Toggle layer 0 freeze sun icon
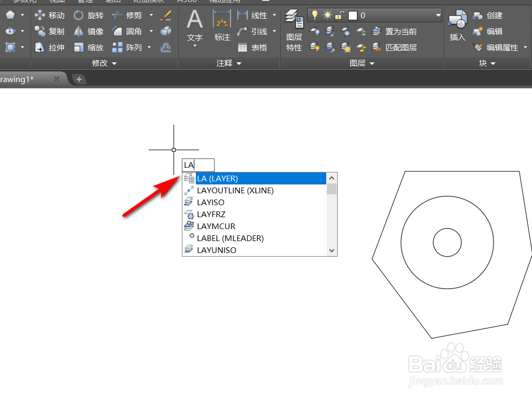The width and height of the screenshot is (532, 399). pos(327,15)
